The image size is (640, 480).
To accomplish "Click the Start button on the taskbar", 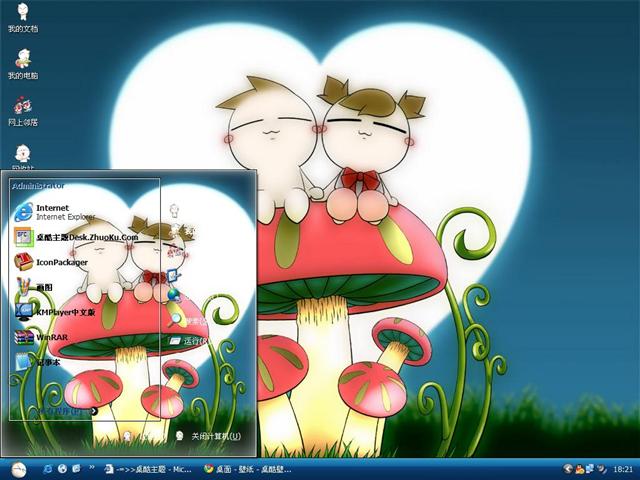I will click(18, 470).
